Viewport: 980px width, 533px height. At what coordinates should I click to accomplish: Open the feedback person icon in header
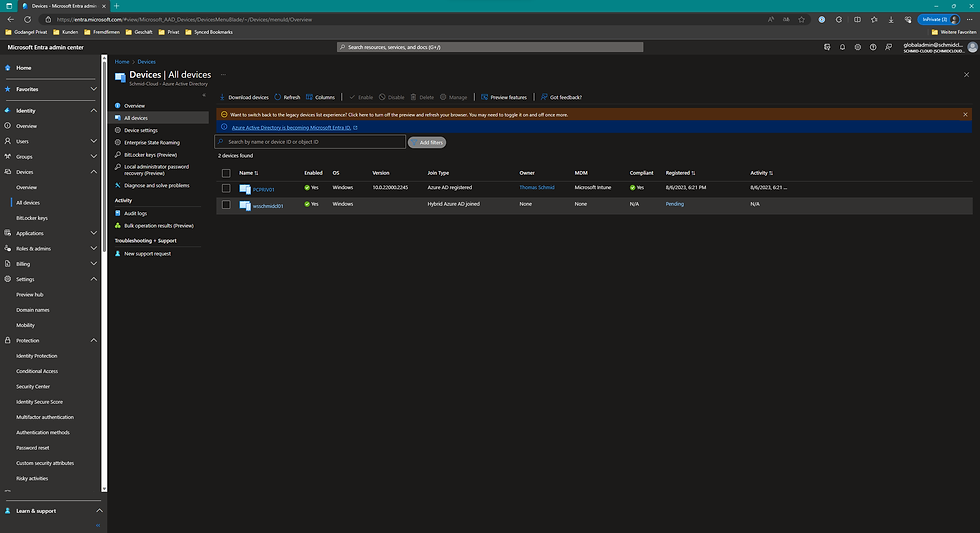(888, 47)
